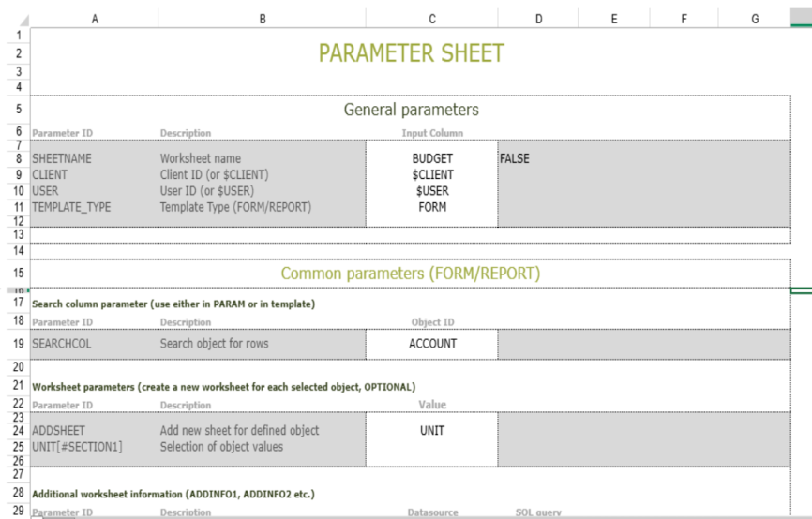Select column D header
This screenshot has height=519, width=812.
pos(538,19)
